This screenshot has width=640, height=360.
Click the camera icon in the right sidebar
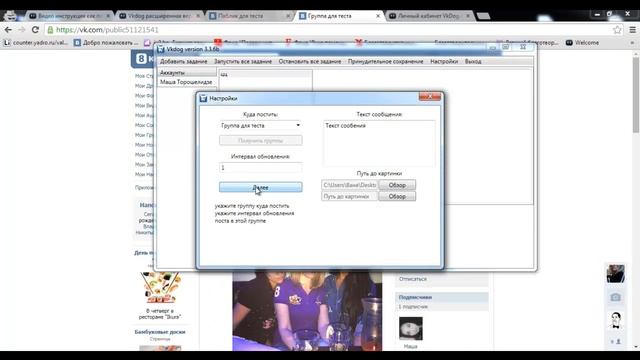(x=616, y=298)
